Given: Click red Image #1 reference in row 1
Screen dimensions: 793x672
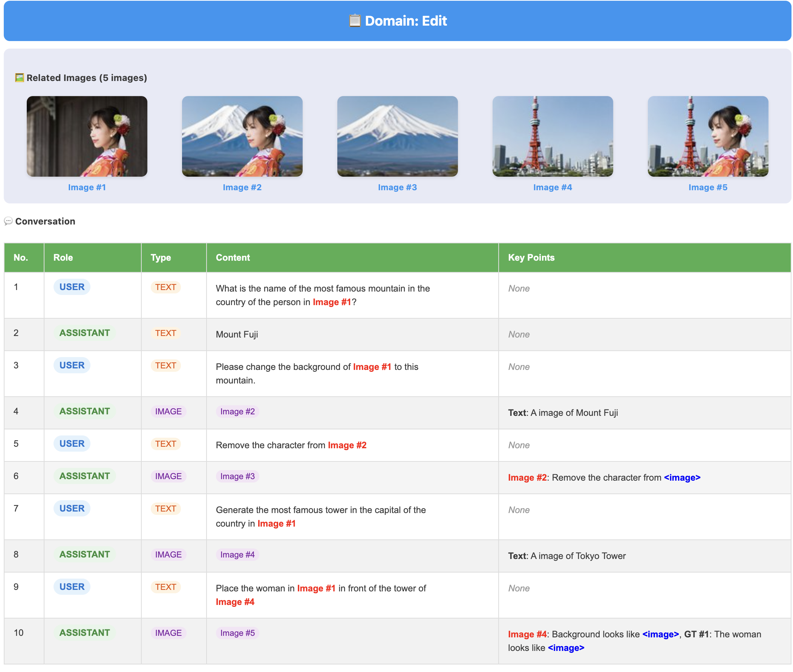Looking at the screenshot, I should (332, 302).
